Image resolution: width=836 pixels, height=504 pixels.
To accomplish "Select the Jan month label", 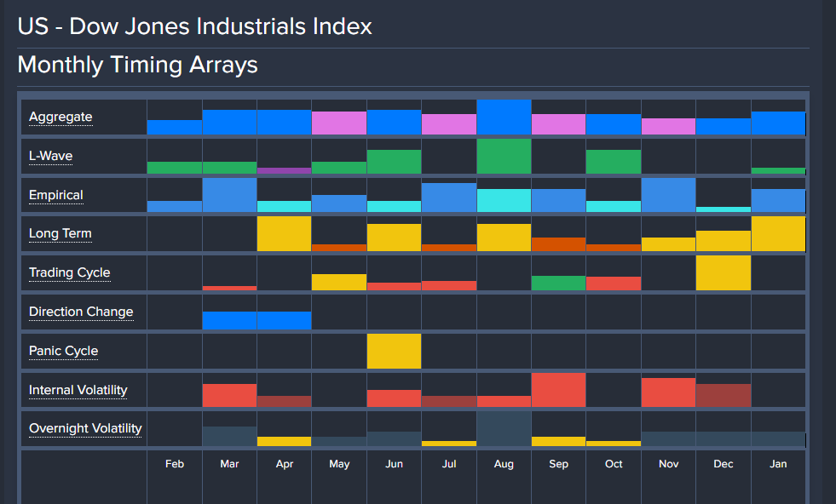I will coord(778,464).
